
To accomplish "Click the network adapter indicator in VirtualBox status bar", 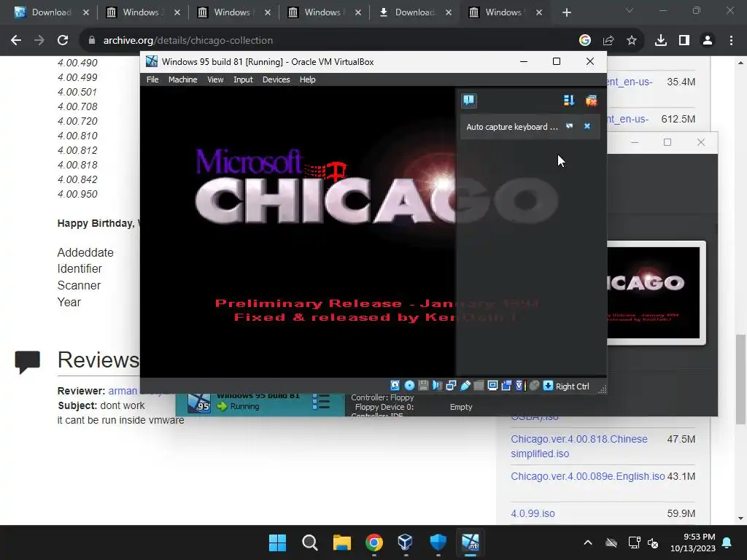I will coord(451,386).
